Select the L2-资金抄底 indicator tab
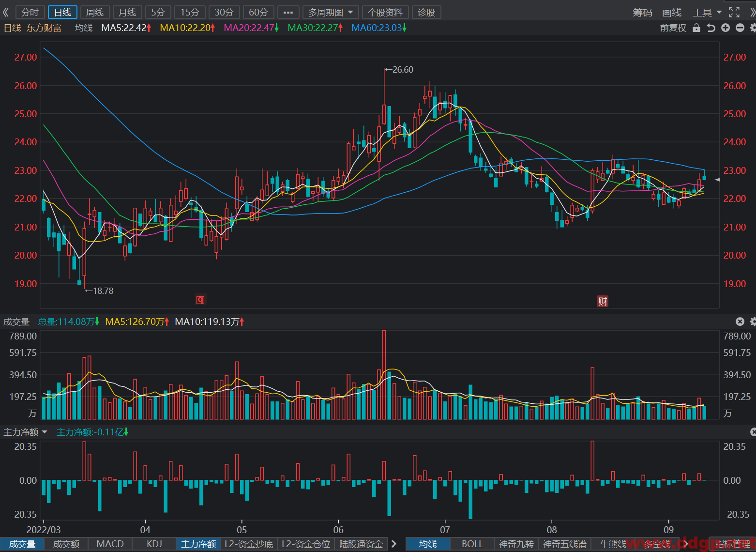 [249, 544]
